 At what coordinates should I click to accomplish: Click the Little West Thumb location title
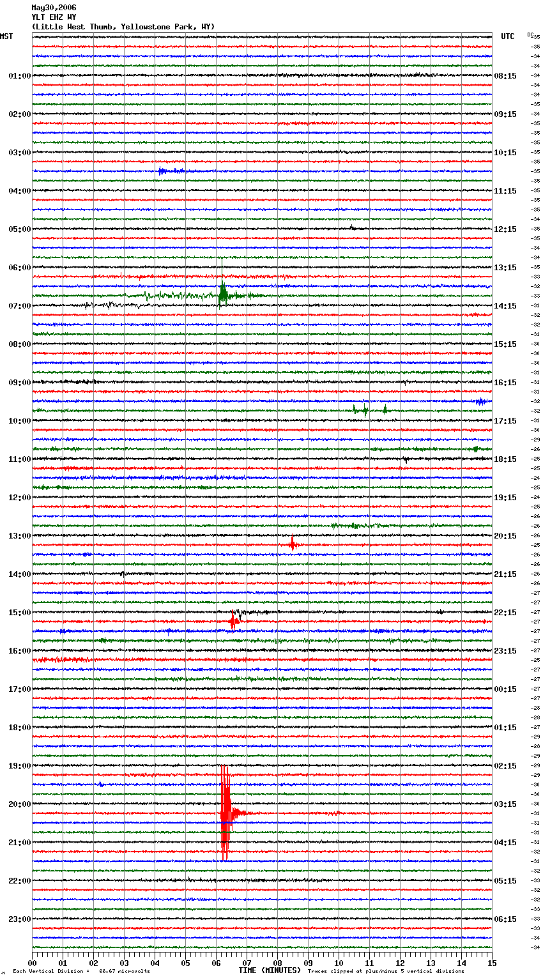(123, 27)
